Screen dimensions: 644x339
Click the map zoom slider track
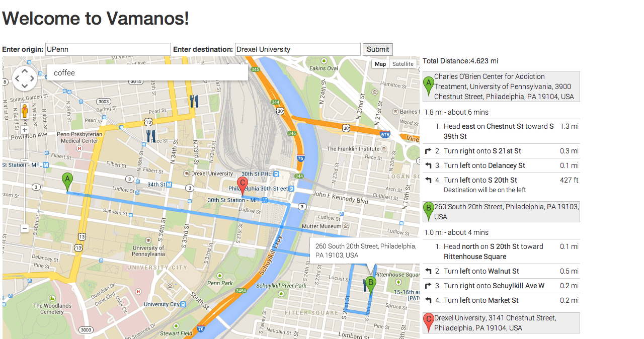point(24,179)
